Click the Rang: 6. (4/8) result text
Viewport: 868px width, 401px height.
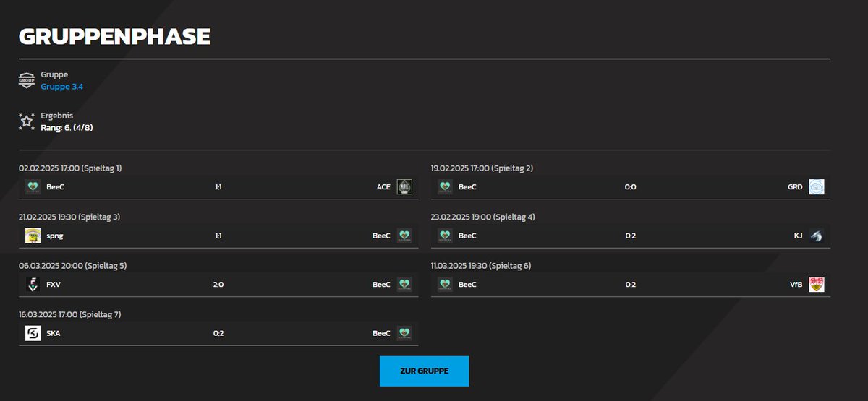[x=67, y=128]
